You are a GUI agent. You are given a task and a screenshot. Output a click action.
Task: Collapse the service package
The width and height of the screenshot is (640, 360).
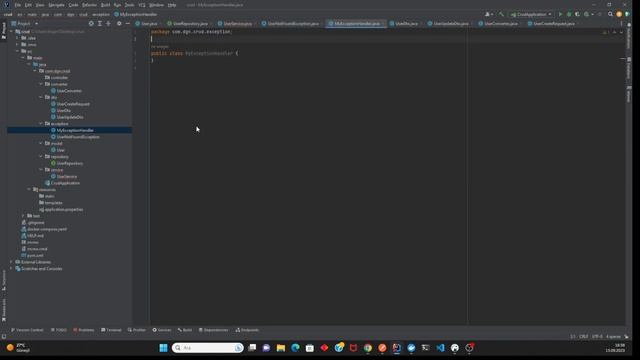click(41, 170)
